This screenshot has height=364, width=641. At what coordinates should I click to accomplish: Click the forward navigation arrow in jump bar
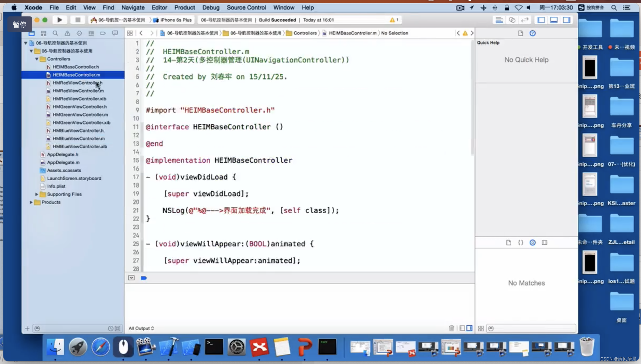(x=152, y=33)
